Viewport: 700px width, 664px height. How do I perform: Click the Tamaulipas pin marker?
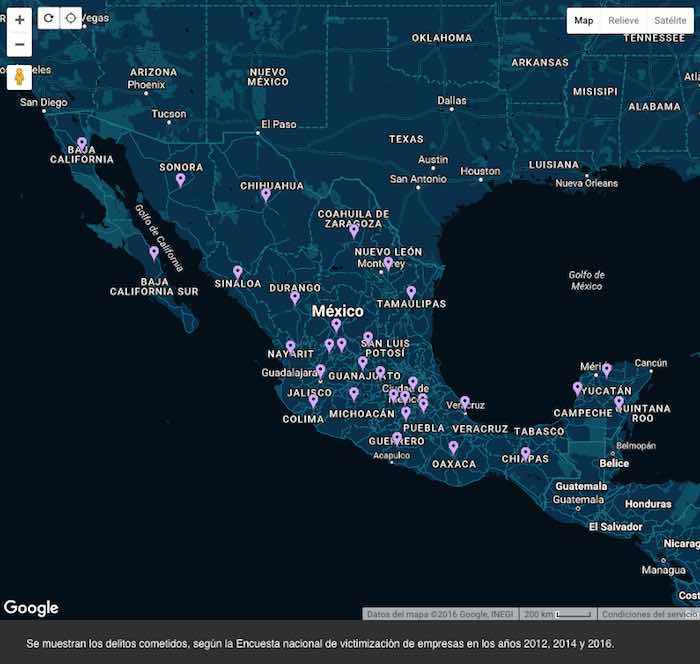[411, 292]
